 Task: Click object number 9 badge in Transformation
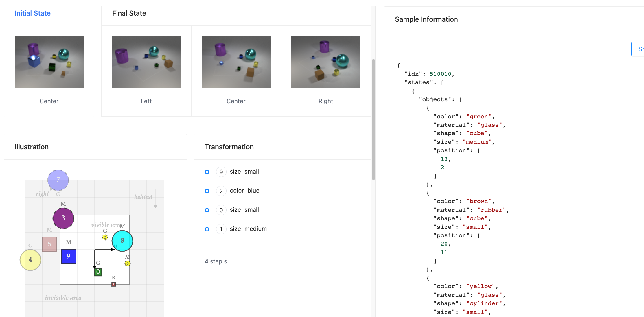coord(221,172)
